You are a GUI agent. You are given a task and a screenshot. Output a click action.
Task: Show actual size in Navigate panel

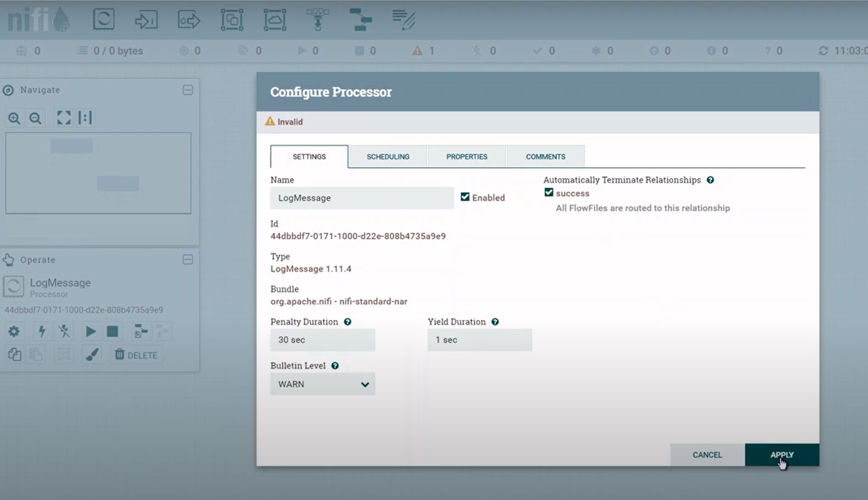(85, 118)
